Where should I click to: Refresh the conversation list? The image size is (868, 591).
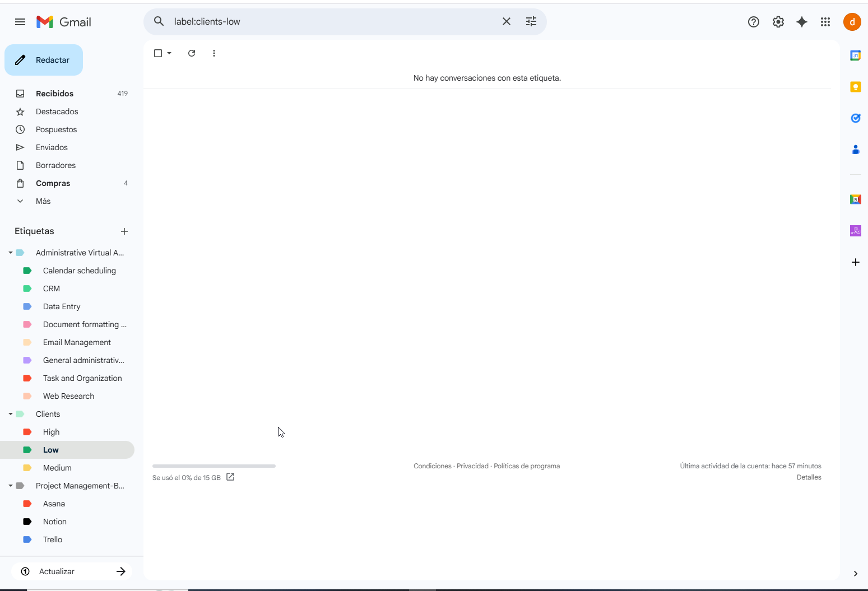(192, 53)
